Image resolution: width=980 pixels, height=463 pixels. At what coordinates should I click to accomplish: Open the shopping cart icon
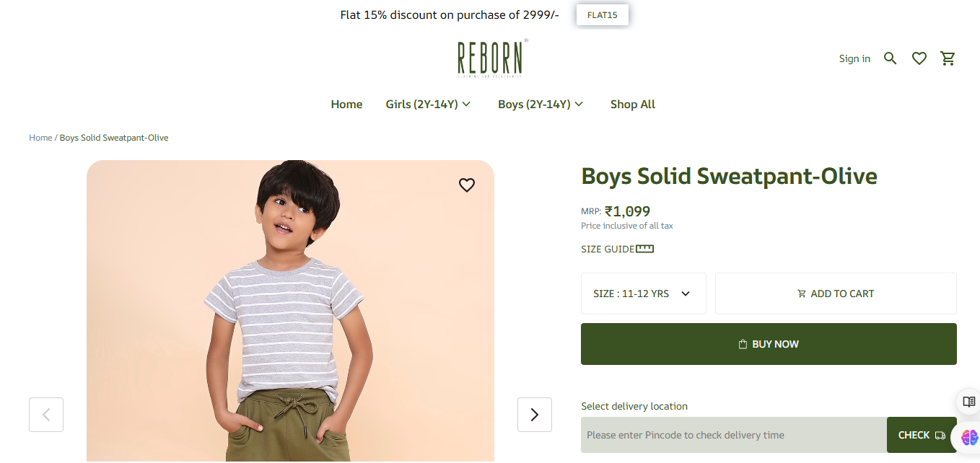tap(948, 58)
